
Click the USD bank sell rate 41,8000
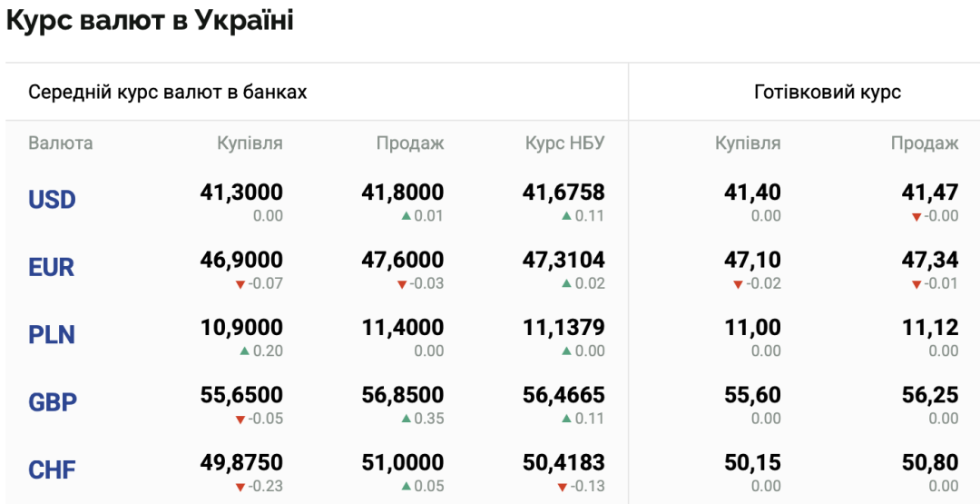(403, 192)
